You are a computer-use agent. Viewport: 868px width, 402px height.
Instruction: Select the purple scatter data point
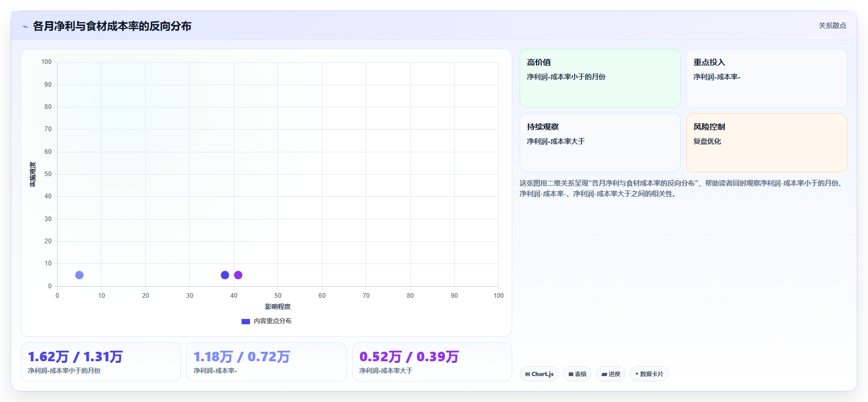238,275
